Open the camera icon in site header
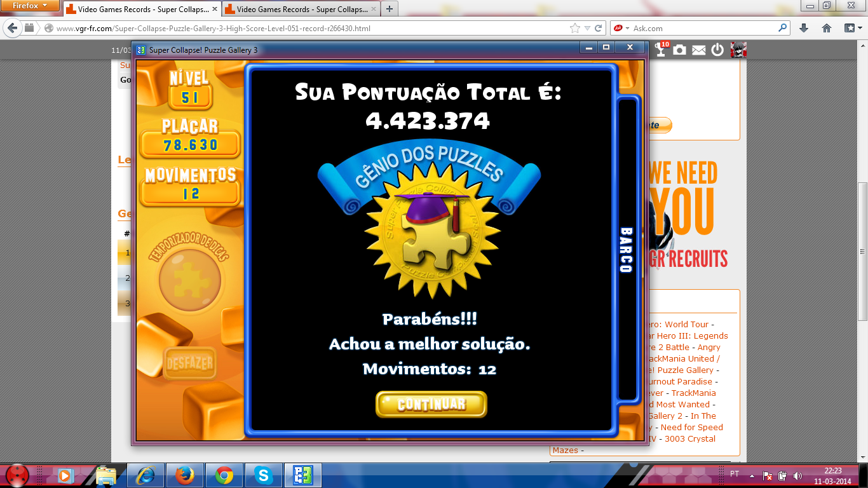Screen dimensions: 868x488 (680, 50)
